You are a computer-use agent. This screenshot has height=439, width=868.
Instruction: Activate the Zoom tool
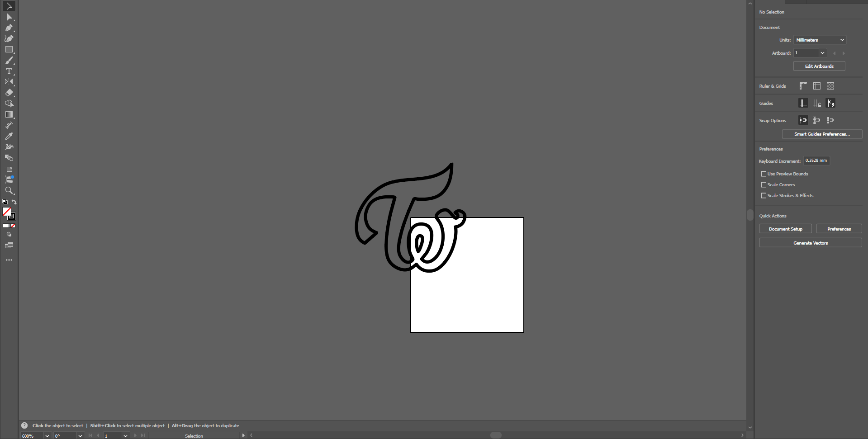[x=9, y=191]
